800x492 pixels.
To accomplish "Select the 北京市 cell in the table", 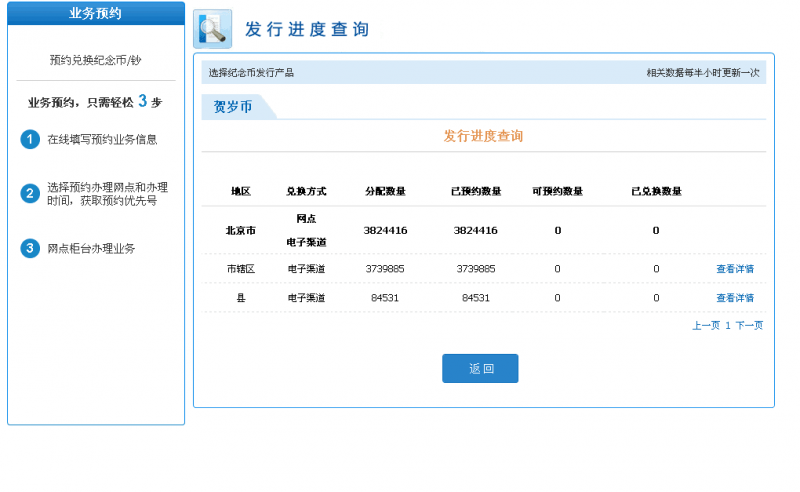I will pyautogui.click(x=241, y=230).
